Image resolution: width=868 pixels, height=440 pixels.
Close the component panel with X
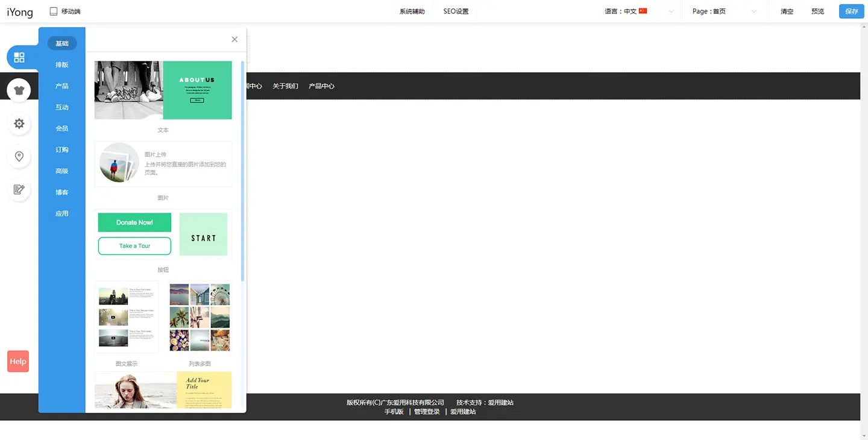[234, 40]
